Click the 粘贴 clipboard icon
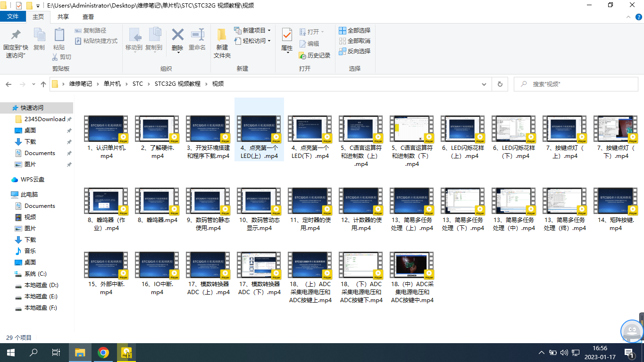 [59, 35]
